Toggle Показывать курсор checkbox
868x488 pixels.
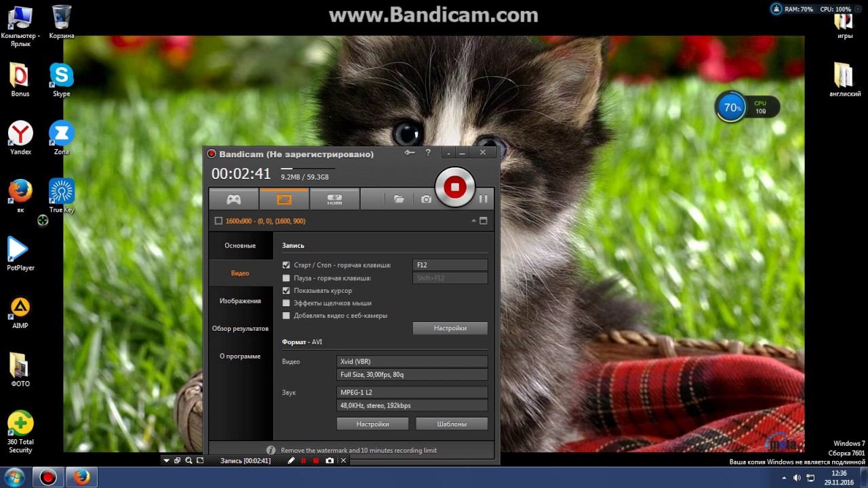286,291
